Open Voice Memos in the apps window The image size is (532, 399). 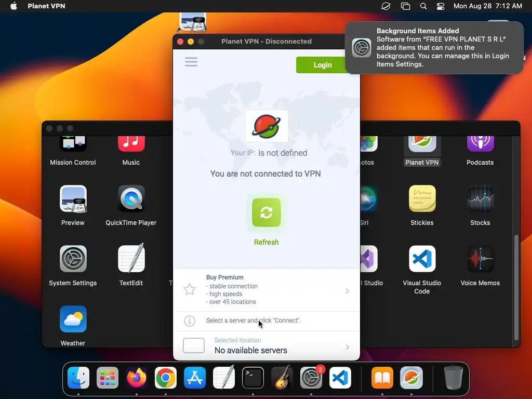pyautogui.click(x=480, y=266)
